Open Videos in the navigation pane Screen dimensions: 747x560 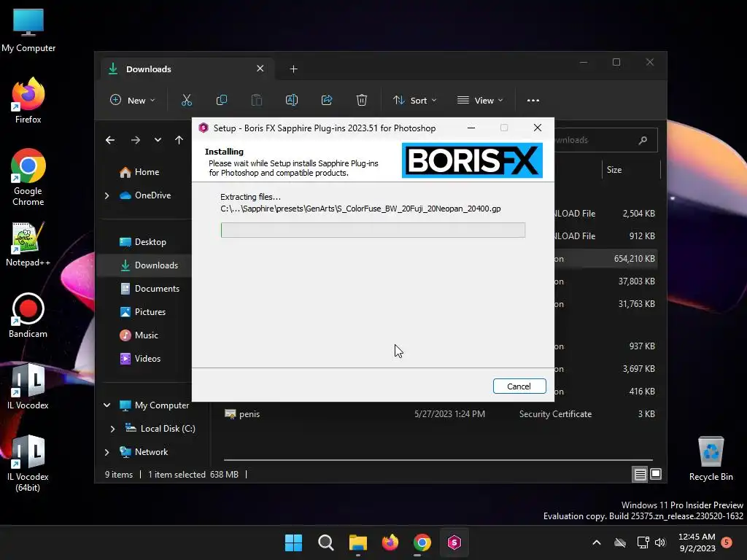pyautogui.click(x=140, y=359)
